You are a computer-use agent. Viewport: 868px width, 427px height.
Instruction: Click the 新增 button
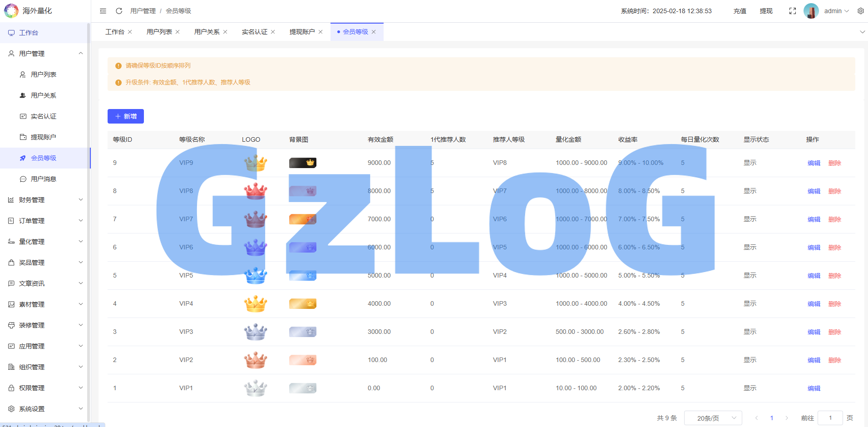[126, 116]
